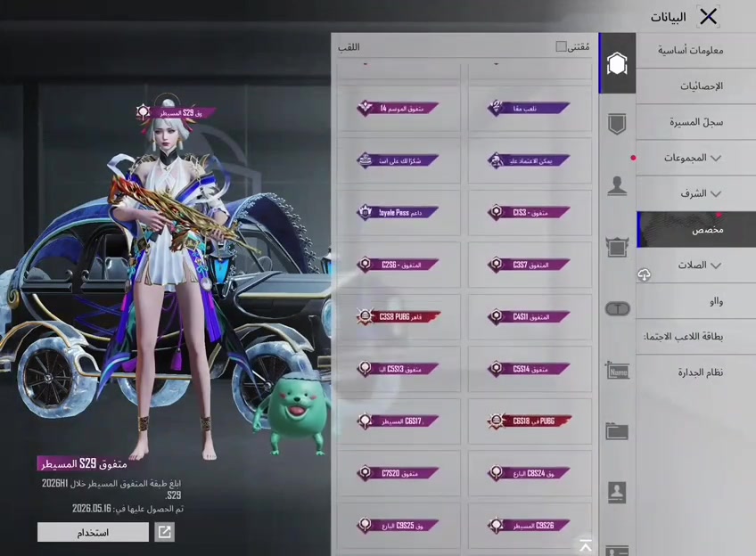
Task: Click the back-to-top arrow icon in the title list
Action: click(586, 546)
